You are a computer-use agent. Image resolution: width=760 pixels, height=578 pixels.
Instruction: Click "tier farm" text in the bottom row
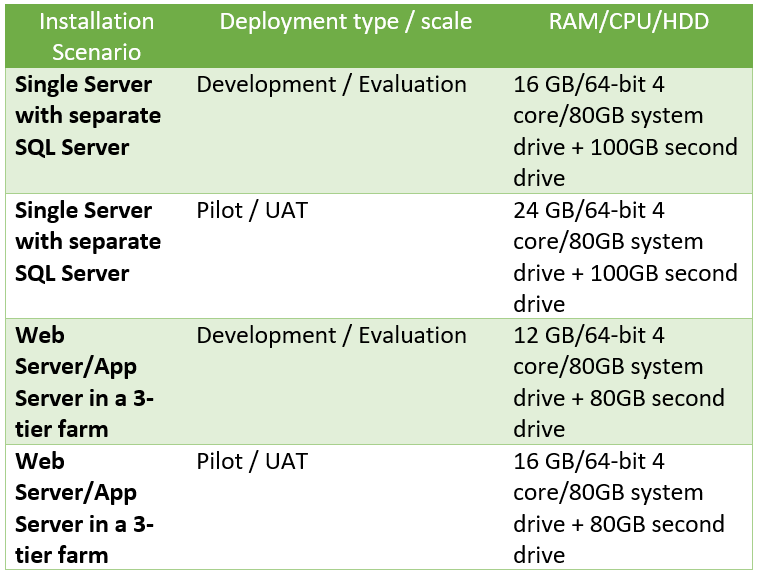coord(62,555)
